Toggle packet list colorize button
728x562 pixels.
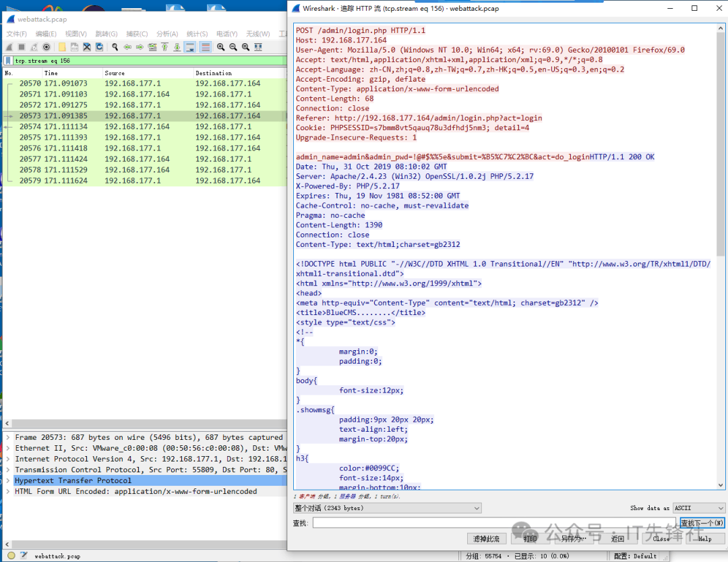point(204,47)
